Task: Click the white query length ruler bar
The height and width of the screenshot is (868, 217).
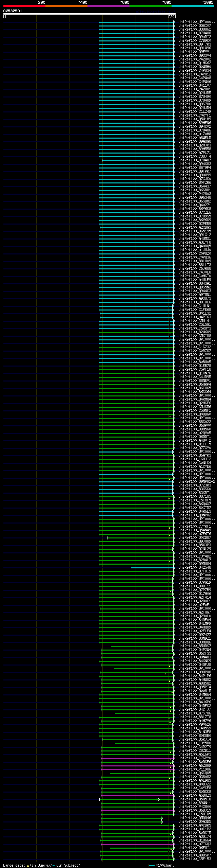Action: pos(89,14)
